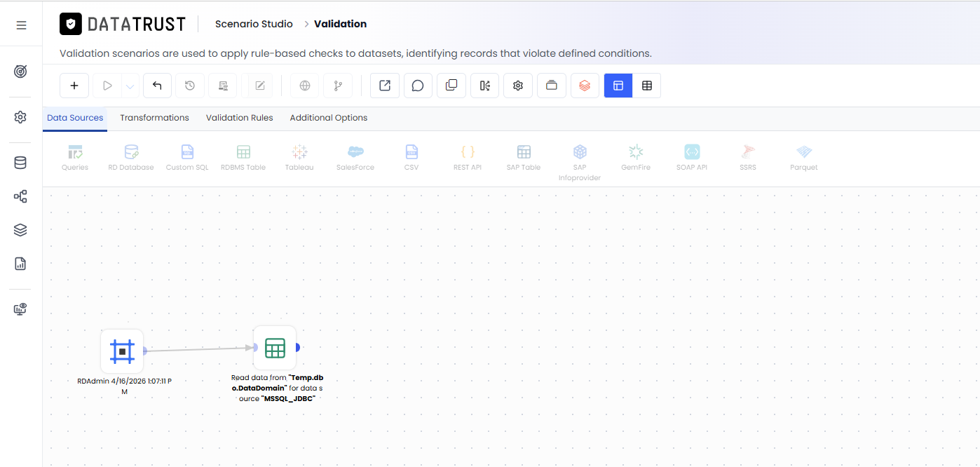Select the Transformations tab
The height and width of the screenshot is (467, 980).
pos(154,118)
